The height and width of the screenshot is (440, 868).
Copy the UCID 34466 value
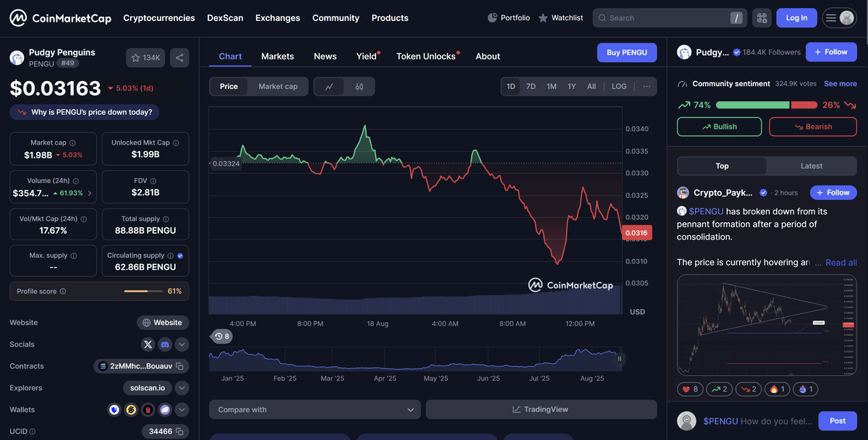[181, 431]
